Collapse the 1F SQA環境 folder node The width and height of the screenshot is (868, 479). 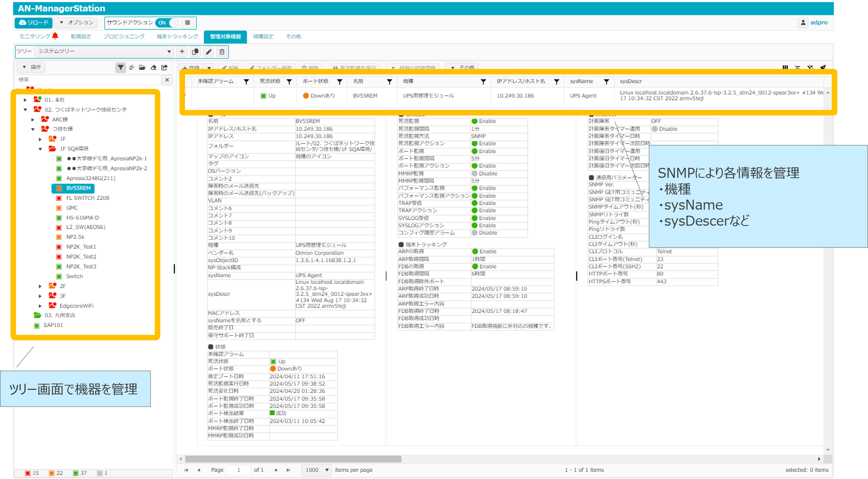(40, 149)
